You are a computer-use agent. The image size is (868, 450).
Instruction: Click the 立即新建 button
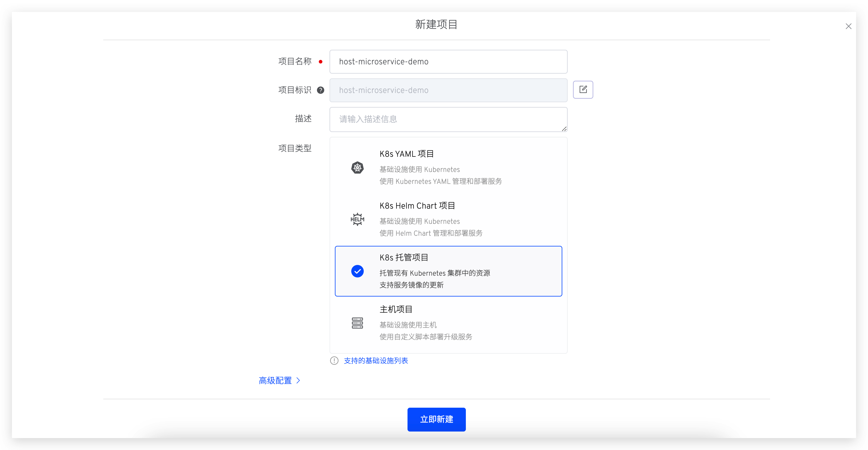tap(436, 419)
